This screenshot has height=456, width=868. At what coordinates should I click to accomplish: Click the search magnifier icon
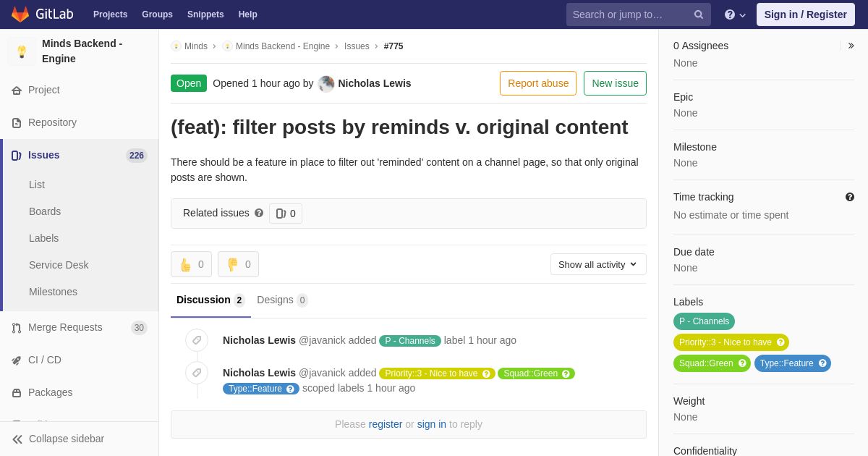pyautogui.click(x=698, y=14)
